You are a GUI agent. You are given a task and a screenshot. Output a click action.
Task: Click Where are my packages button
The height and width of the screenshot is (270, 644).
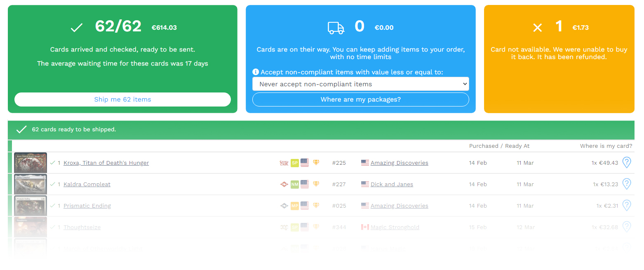tap(361, 99)
